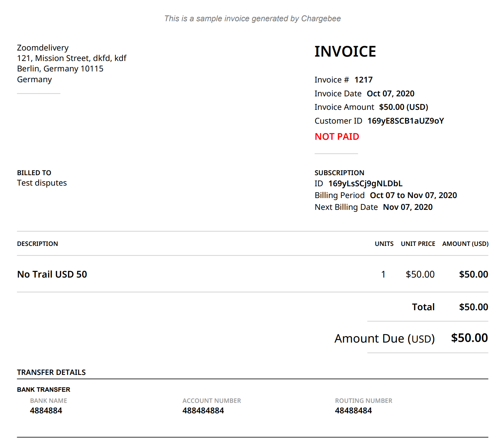Click the Invoice Amount $50.00 (USD) value
Image resolution: width=499 pixels, height=448 pixels.
403,107
